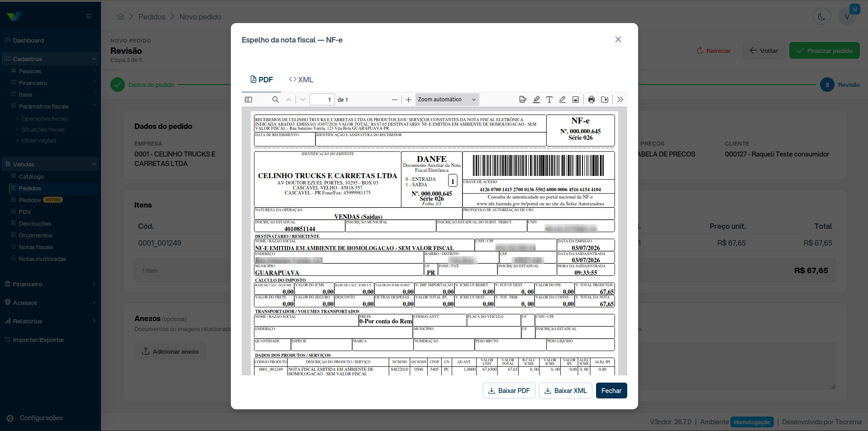
Task: Click the Baixar XML button
Action: pyautogui.click(x=566, y=391)
